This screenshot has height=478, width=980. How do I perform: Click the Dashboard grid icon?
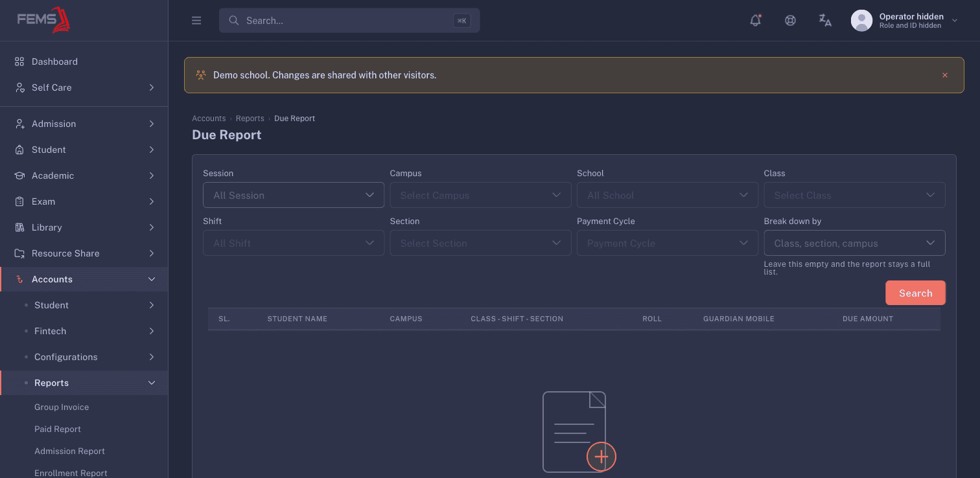(x=19, y=62)
